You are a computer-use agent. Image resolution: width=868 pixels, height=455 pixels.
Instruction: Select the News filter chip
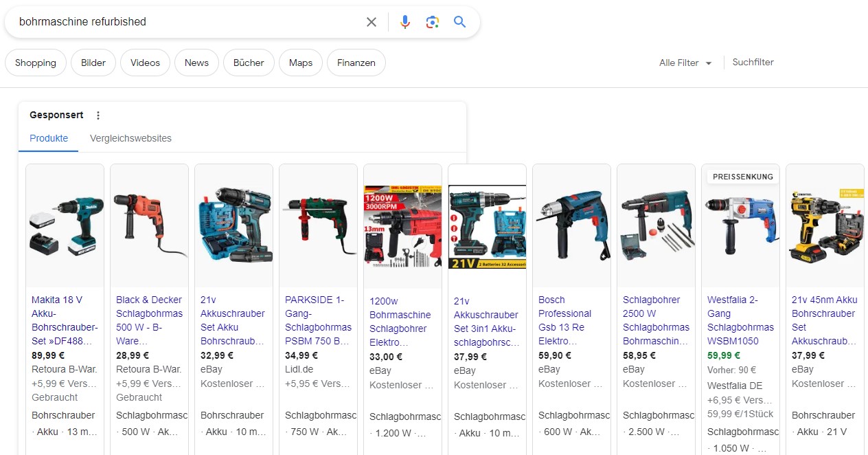point(196,63)
